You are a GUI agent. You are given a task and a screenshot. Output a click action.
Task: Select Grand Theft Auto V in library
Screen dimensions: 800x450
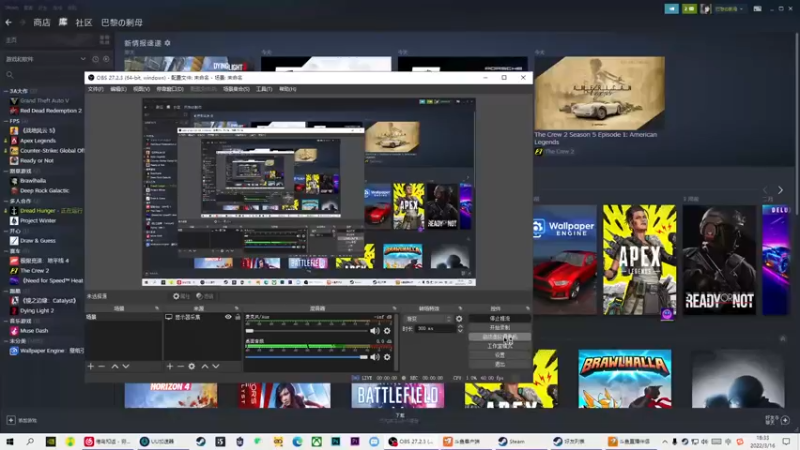44,101
